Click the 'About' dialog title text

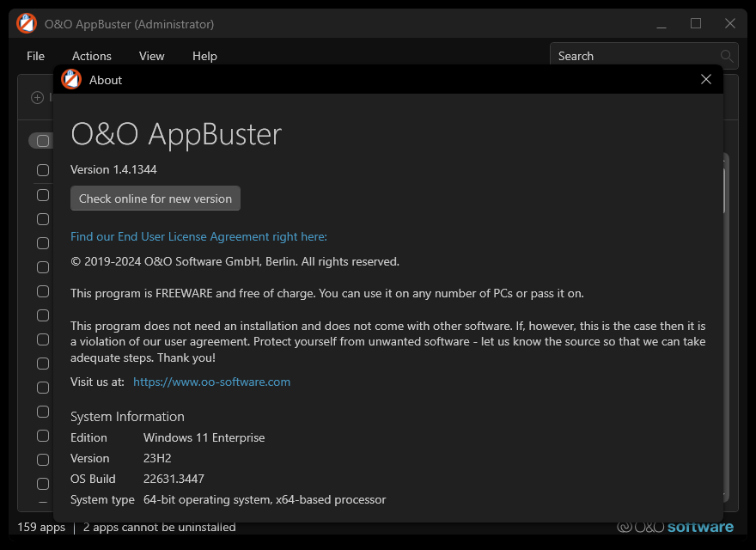(x=106, y=80)
